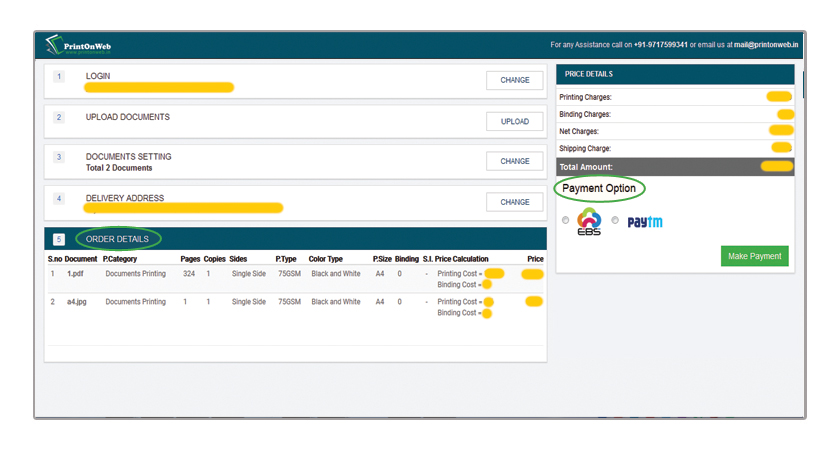Click the 'Total 2 Documents' text
The image size is (840, 450).
click(119, 168)
